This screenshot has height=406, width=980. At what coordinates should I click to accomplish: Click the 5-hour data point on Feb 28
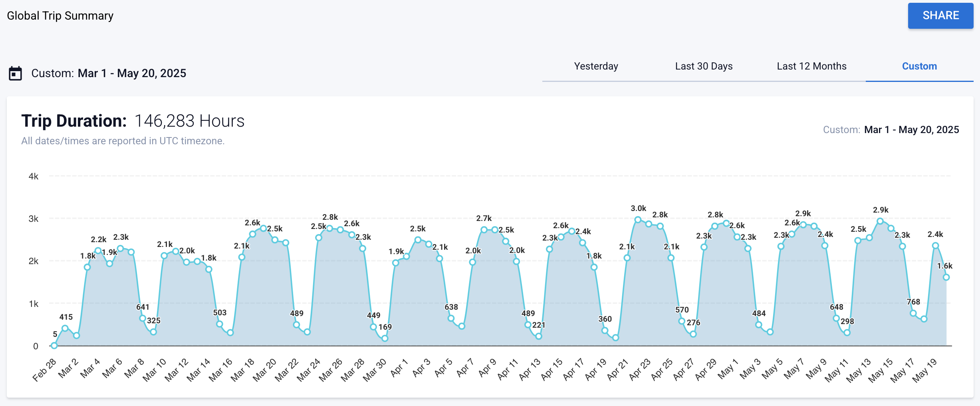point(55,346)
